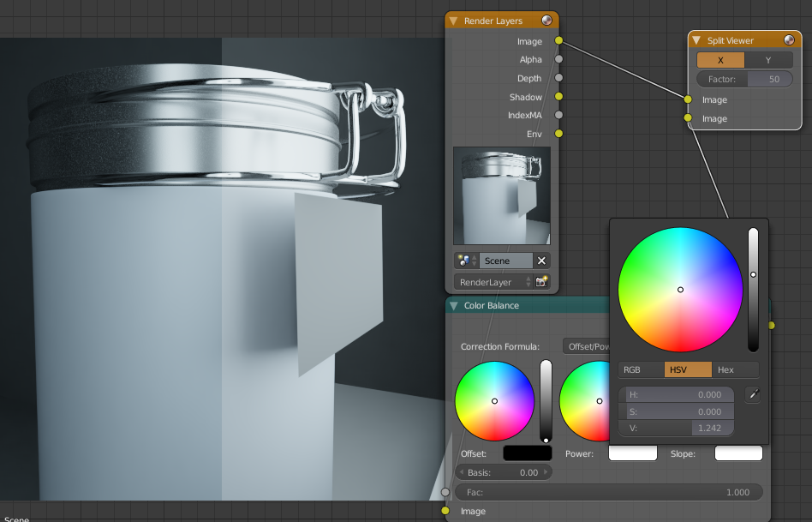Click the Env output socket
Image resolution: width=812 pixels, height=522 pixels.
pos(558,134)
